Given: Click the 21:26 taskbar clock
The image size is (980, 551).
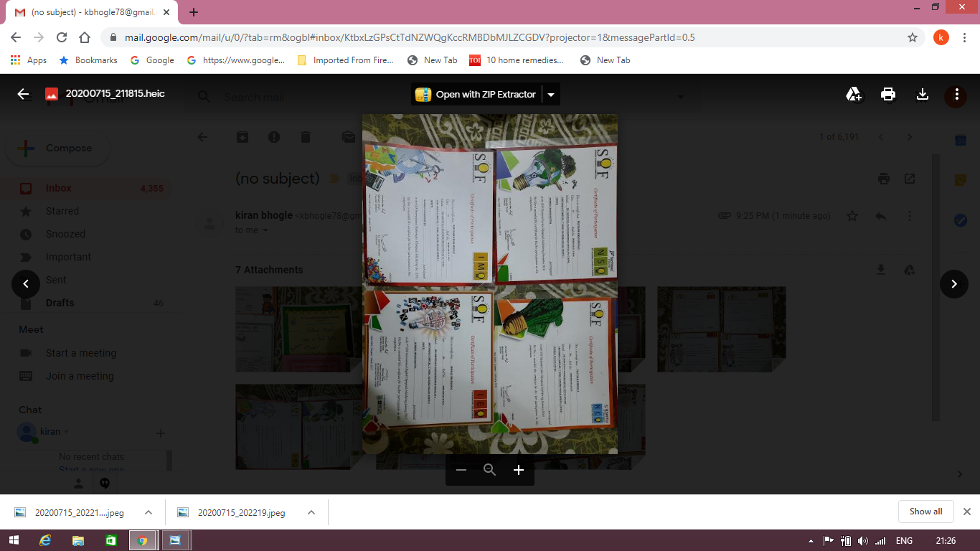Looking at the screenshot, I should [x=946, y=541].
